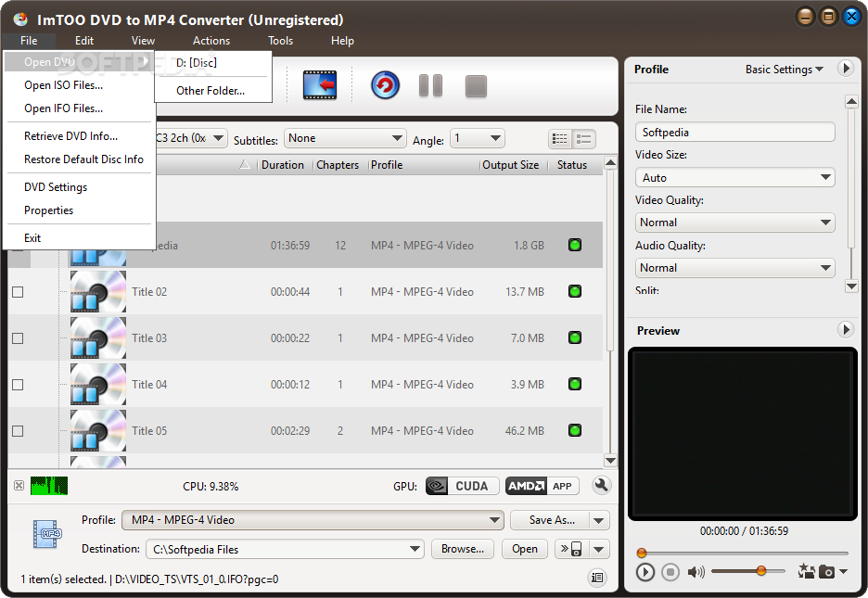The image size is (868, 598).
Task: Click the stop conversion icon
Action: [476, 86]
